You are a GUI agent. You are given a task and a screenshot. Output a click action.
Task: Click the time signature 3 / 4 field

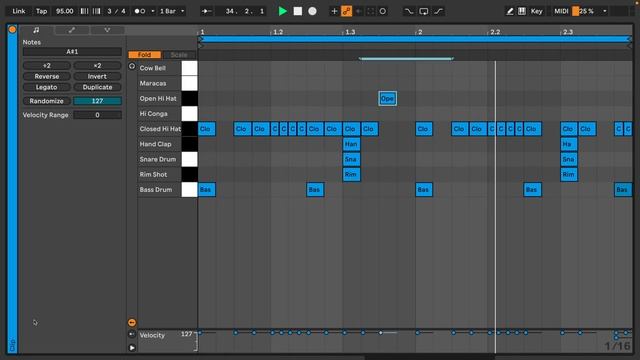pyautogui.click(x=116, y=11)
